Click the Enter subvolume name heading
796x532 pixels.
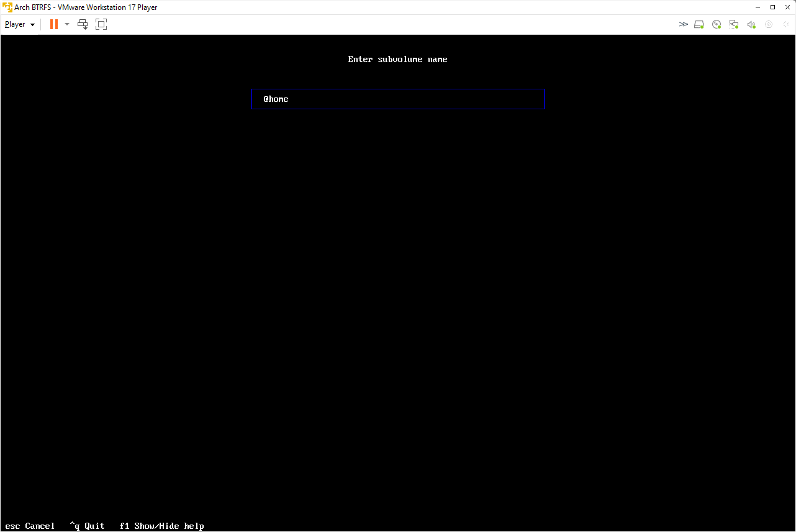[398, 60]
